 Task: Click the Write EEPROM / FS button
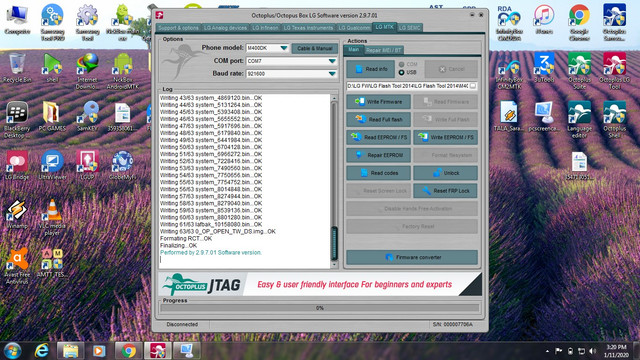pos(445,138)
